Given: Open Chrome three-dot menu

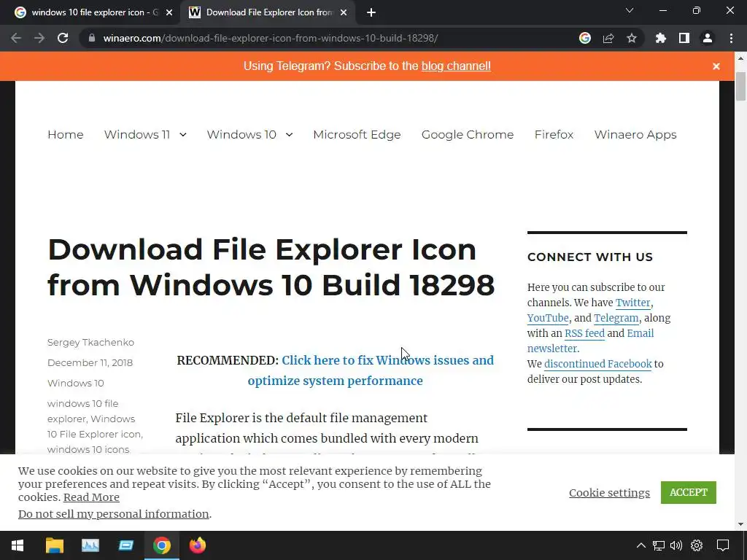Looking at the screenshot, I should point(731,38).
